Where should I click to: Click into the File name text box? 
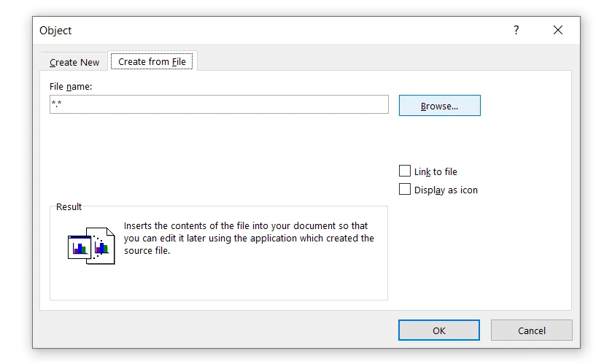point(219,104)
